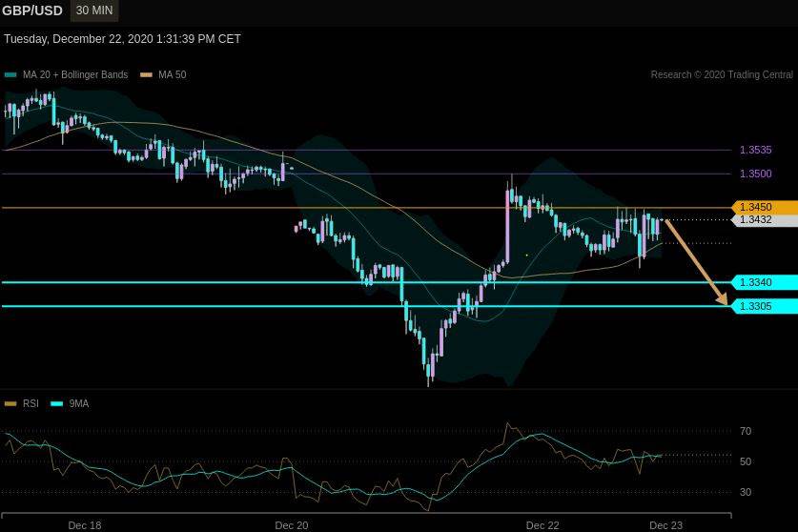The height and width of the screenshot is (532, 798).
Task: Click the 1.3500 resistance level label
Action: point(755,174)
